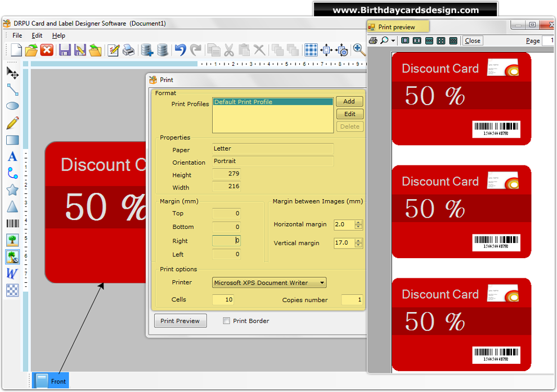557x392 pixels.
Task: Select the Barcode tool
Action: [13, 223]
